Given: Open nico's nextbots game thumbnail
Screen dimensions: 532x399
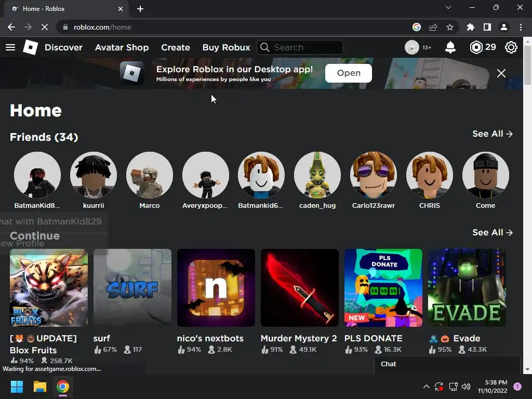Looking at the screenshot, I should pyautogui.click(x=216, y=288).
